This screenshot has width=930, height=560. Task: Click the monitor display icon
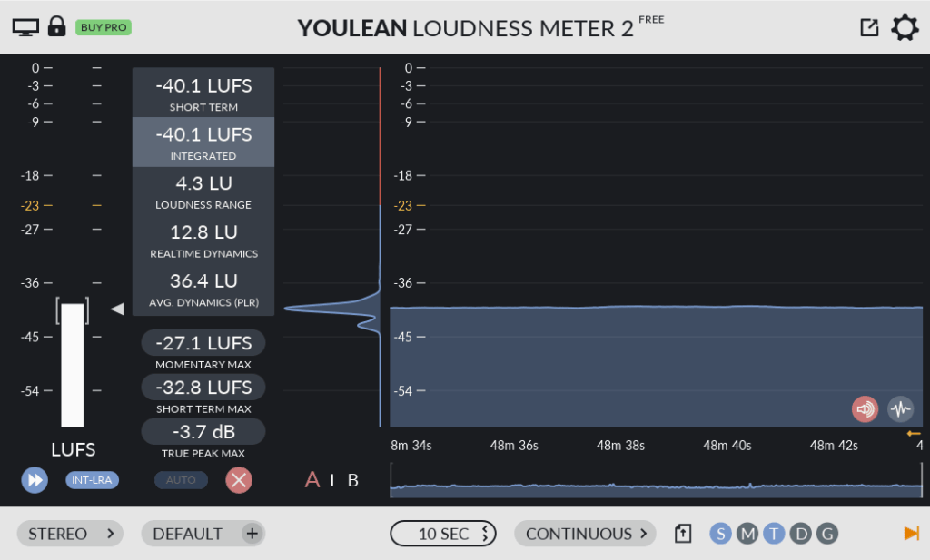[x=25, y=27]
